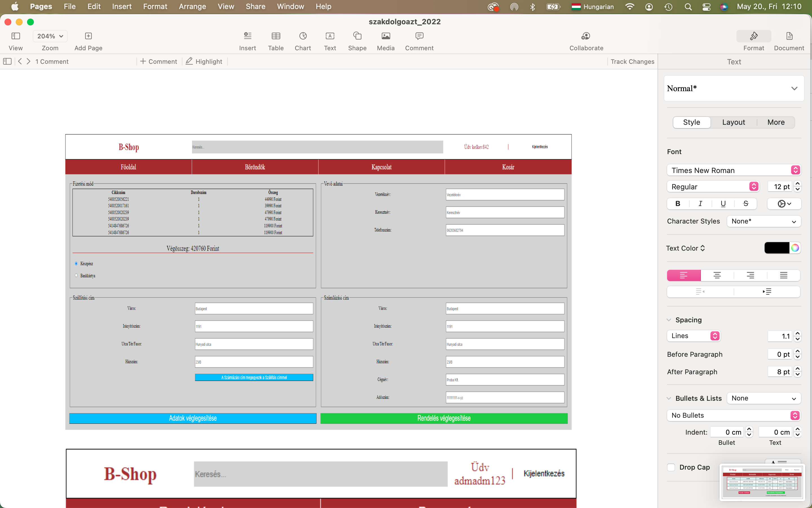Open the Arrange menu
The width and height of the screenshot is (812, 508).
coord(192,7)
